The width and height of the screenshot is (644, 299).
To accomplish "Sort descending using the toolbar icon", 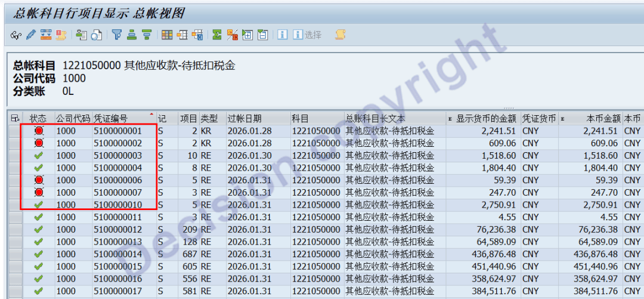I will click(147, 35).
